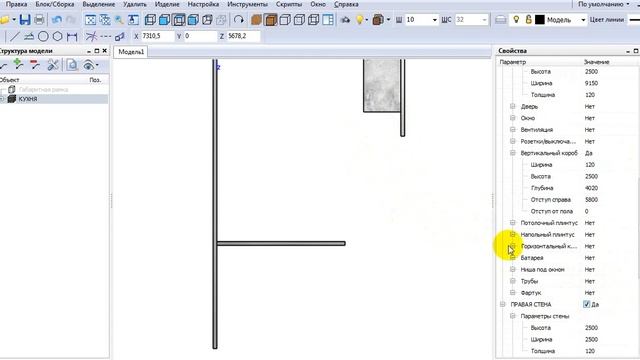Viewport: 640px width, 360px height.
Task: Click the dashed line tool icon
Action: point(106,36)
